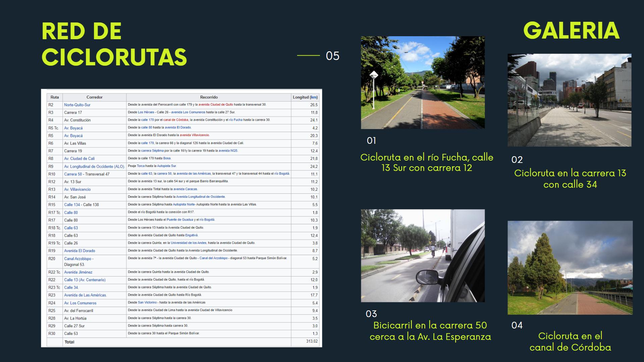Image resolution: width=644 pixels, height=362 pixels.
Task: Click the Total row value 313,02
Action: click(x=312, y=342)
